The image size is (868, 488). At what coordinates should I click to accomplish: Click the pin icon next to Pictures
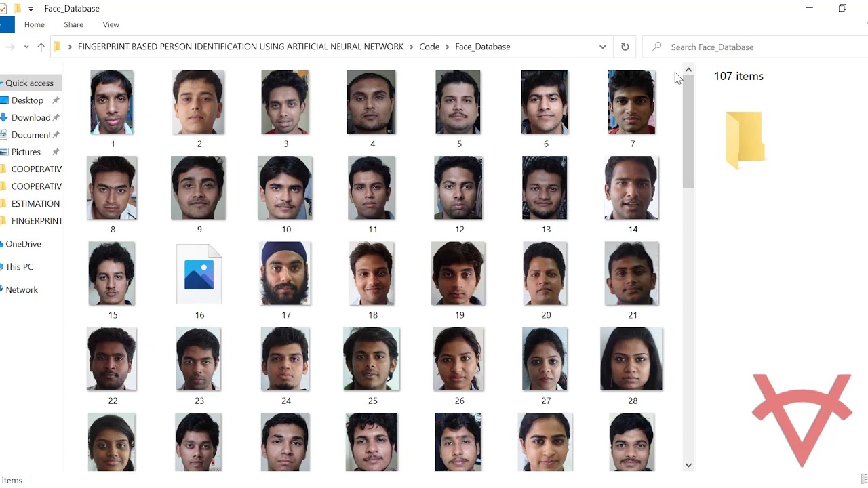pyautogui.click(x=56, y=152)
